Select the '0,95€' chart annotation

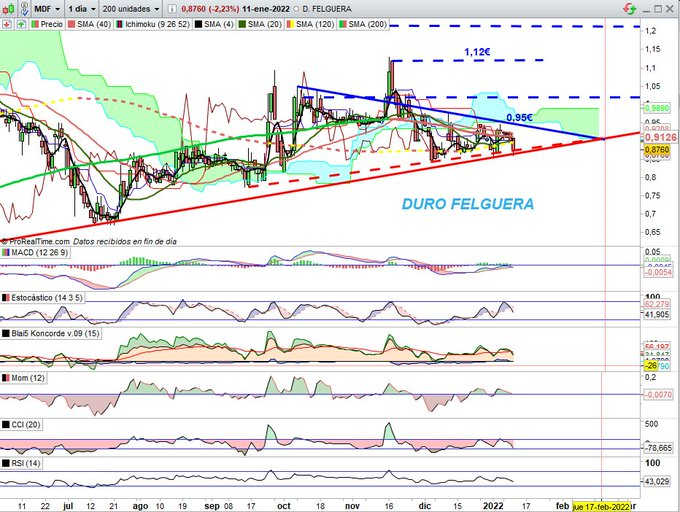pyautogui.click(x=519, y=117)
